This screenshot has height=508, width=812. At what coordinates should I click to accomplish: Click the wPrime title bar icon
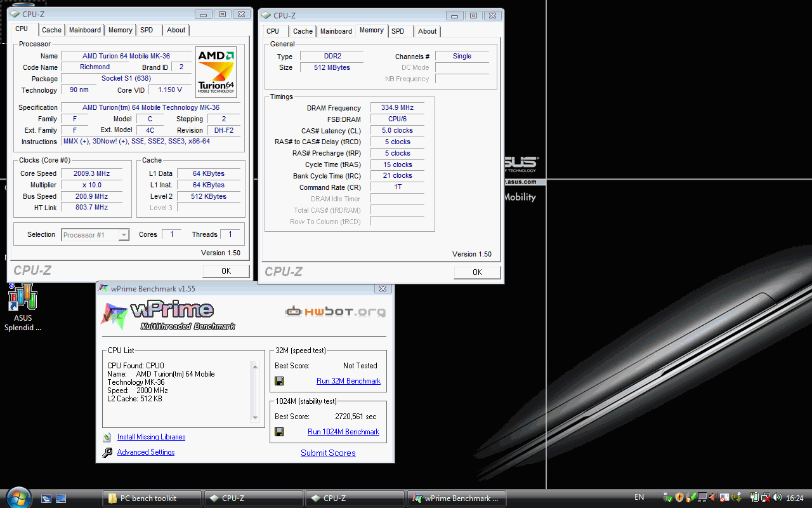click(x=104, y=288)
